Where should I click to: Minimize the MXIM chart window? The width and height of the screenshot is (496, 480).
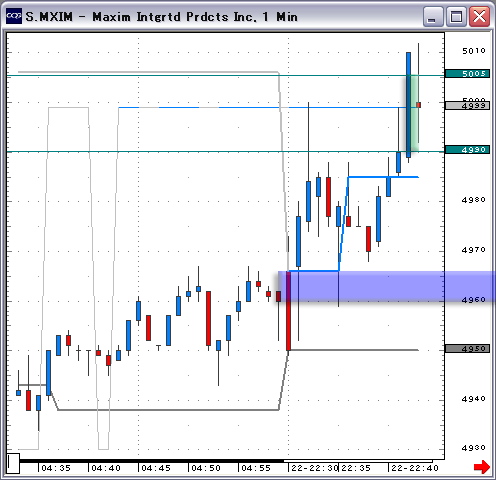point(433,17)
